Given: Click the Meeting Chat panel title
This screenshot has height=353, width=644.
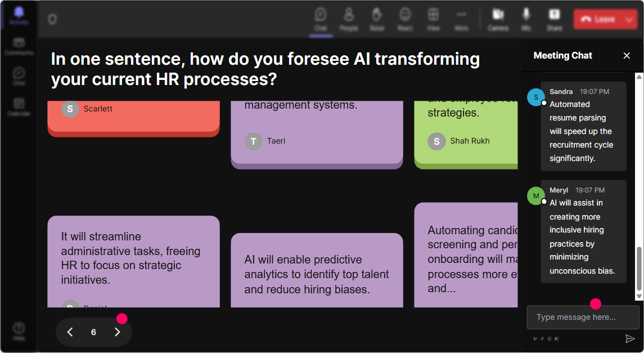Looking at the screenshot, I should 562,56.
